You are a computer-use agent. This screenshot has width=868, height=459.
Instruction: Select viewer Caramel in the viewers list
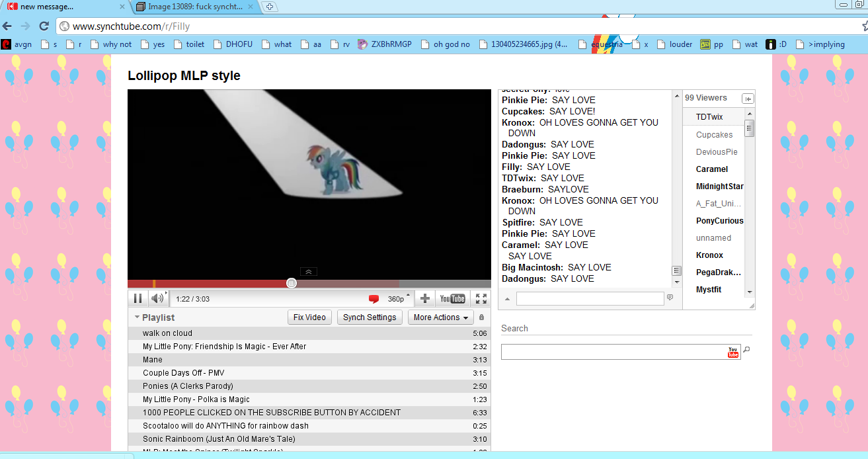[x=713, y=169]
